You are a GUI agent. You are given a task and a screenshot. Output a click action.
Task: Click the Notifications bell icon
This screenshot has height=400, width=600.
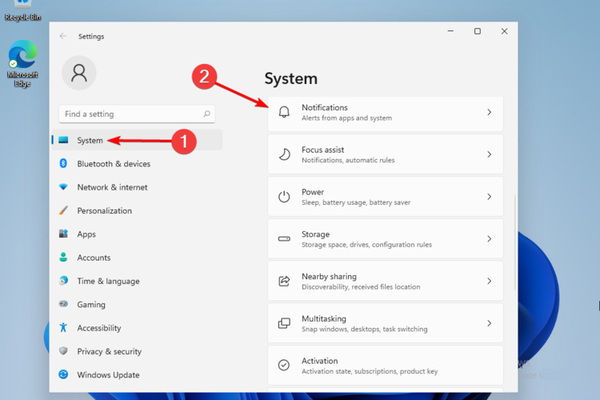click(x=284, y=112)
